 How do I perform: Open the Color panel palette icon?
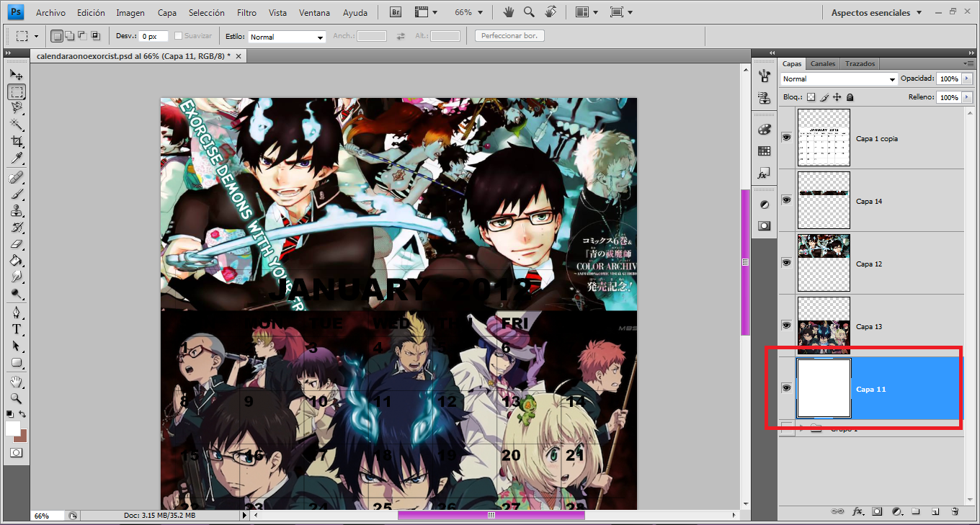[764, 130]
